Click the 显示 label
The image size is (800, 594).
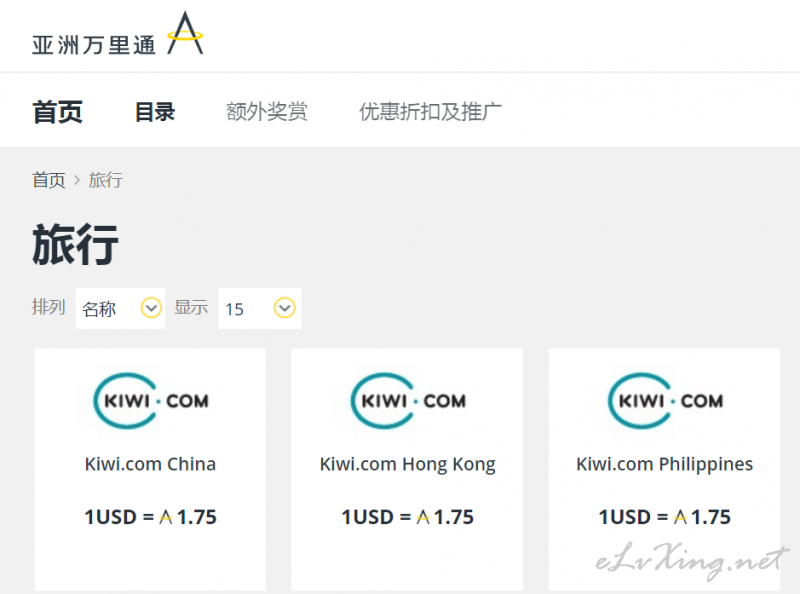tap(191, 307)
